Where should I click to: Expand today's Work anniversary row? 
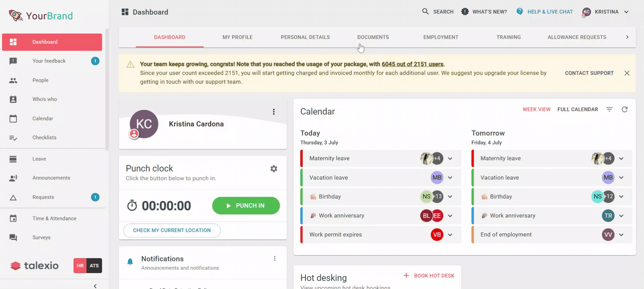click(450, 216)
